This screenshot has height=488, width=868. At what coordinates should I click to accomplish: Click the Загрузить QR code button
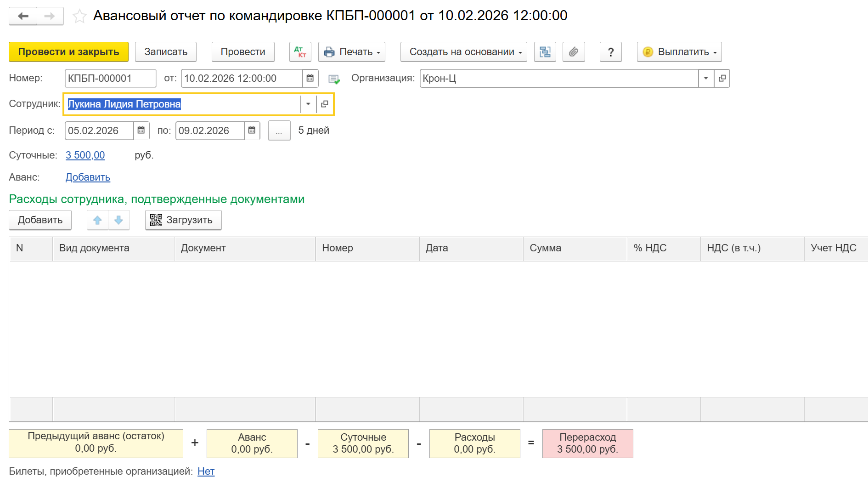click(183, 220)
